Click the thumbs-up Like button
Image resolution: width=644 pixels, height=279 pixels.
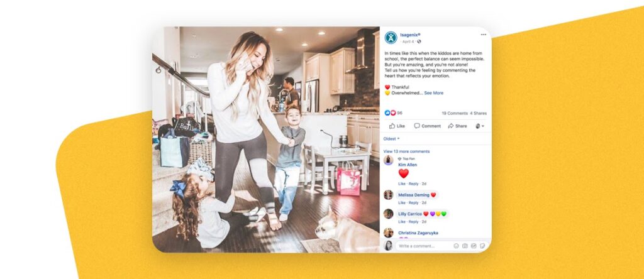click(397, 126)
